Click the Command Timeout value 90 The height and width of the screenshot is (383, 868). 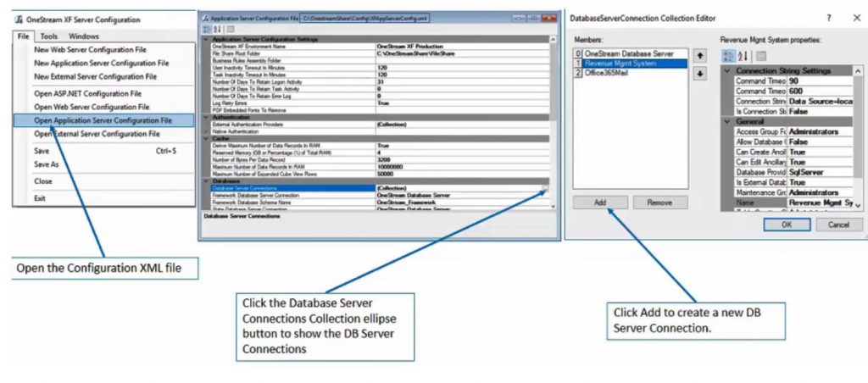coord(821,80)
